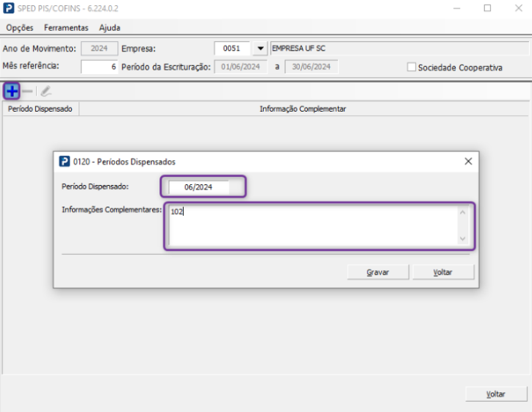Expand the Empresa dropdown arrow
The image size is (532, 412).
tap(260, 48)
